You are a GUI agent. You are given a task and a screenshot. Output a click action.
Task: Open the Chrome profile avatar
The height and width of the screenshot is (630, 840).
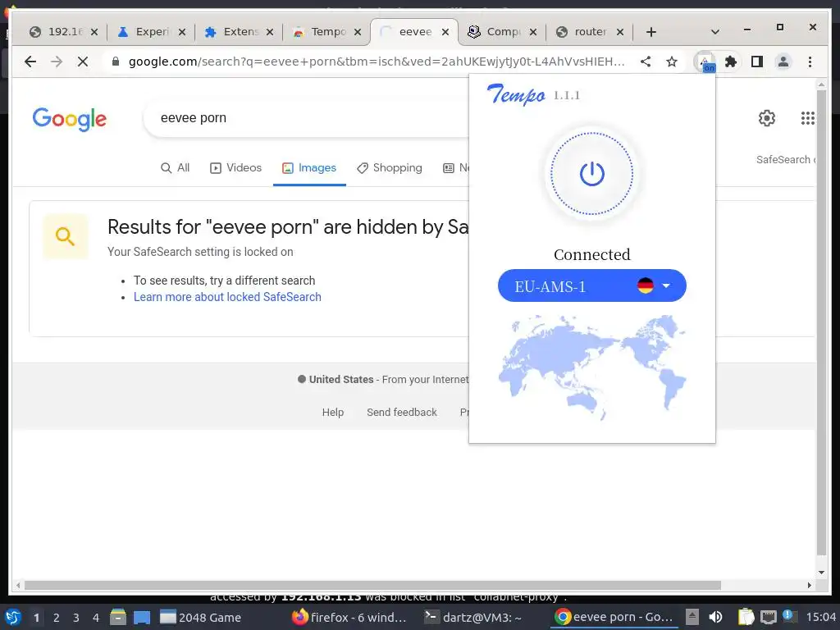tap(783, 62)
